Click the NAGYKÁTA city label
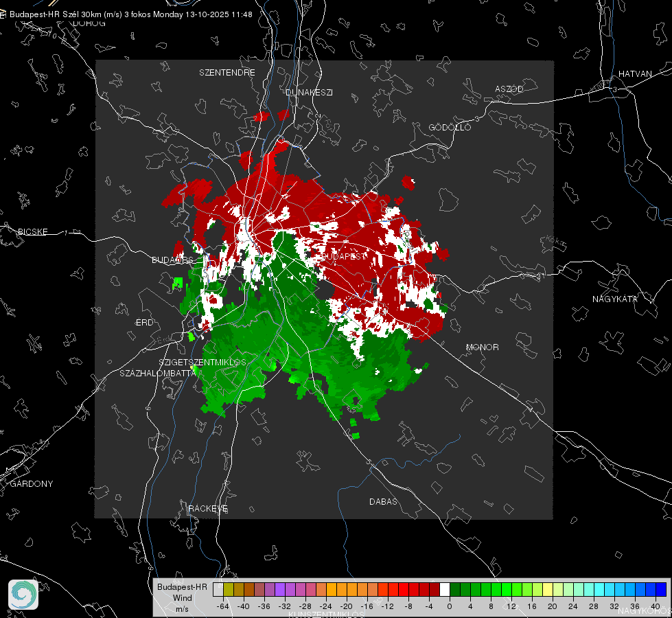 click(x=615, y=299)
